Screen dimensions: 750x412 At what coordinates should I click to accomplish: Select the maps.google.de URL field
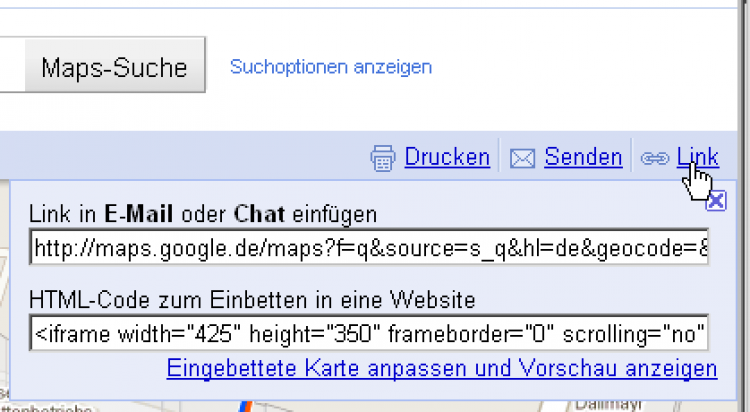coord(369,247)
